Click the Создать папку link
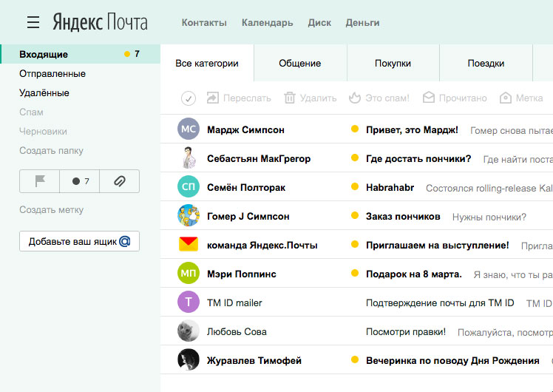 [51, 151]
